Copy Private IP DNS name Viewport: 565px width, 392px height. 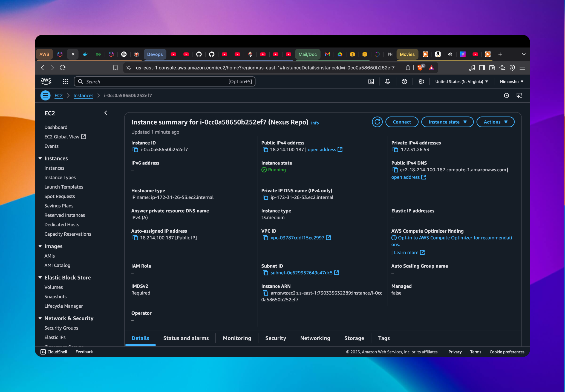point(265,197)
